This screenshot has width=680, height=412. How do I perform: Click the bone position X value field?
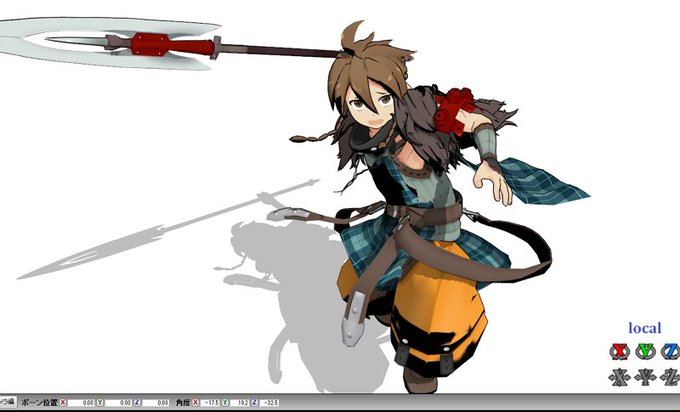point(81,402)
